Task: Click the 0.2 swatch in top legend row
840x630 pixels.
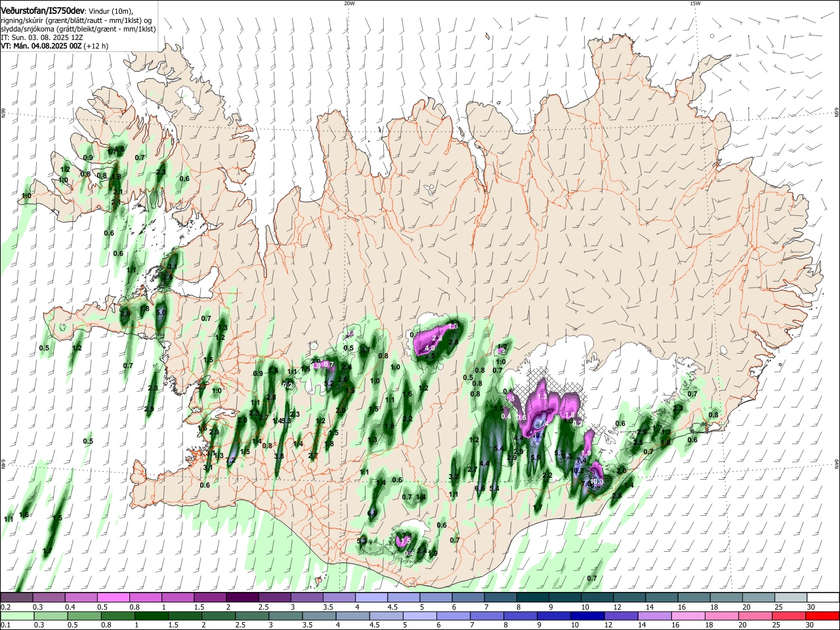Action: pos(17,598)
